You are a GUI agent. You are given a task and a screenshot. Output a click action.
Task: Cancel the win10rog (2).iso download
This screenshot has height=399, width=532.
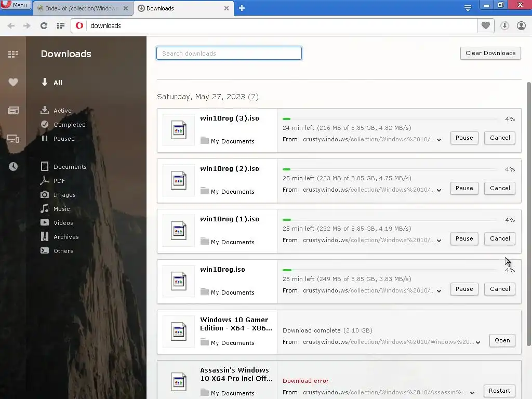pos(500,188)
